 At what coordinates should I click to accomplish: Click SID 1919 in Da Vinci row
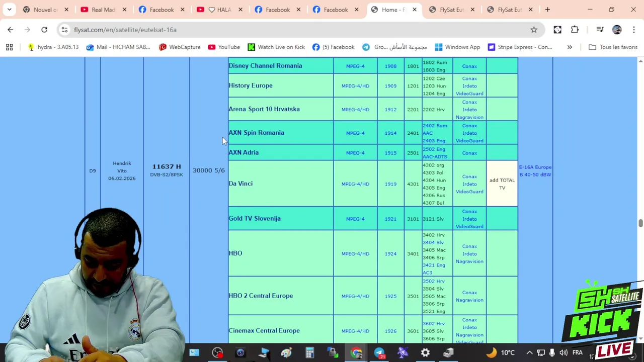[390, 184]
